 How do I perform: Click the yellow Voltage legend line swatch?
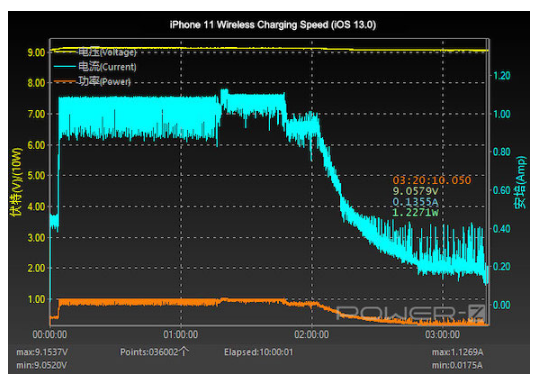(x=65, y=52)
